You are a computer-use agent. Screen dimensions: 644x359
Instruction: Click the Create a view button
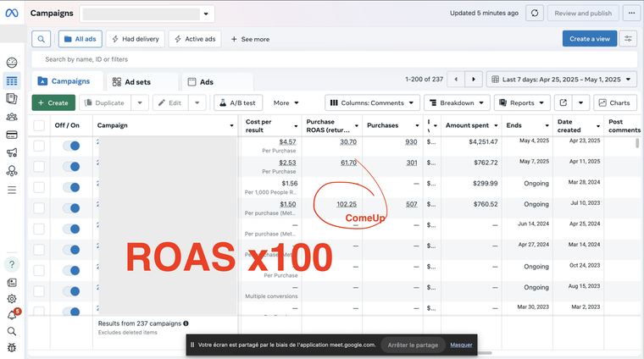point(589,39)
